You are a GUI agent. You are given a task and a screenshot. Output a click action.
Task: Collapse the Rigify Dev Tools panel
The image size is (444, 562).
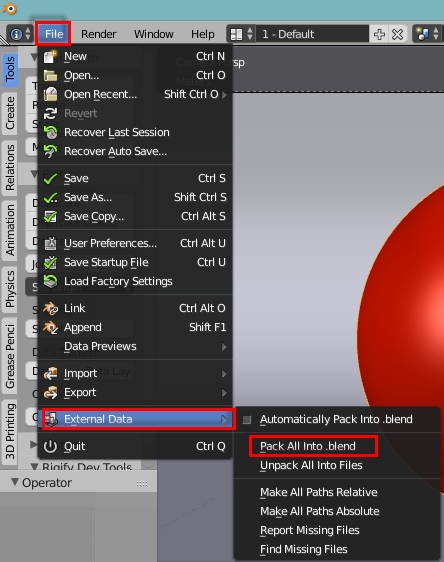click(x=34, y=467)
